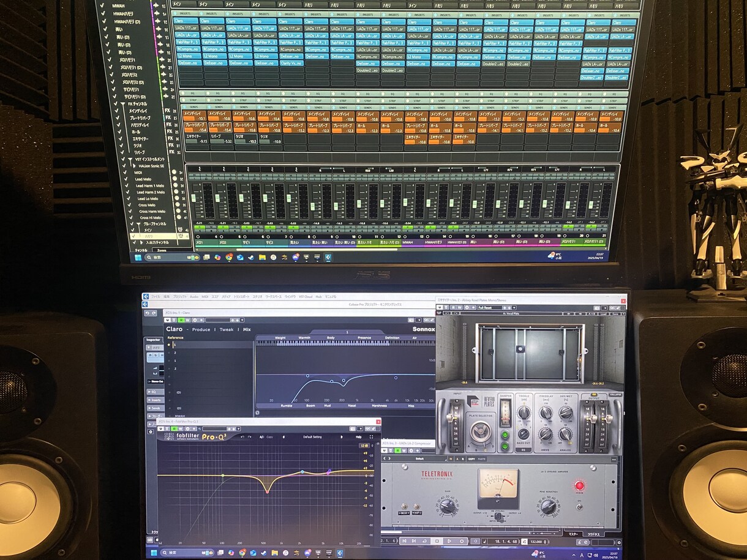Click the Dry/Wet knob in Abbey Road Plates
747x560 pixels.
coord(566,412)
